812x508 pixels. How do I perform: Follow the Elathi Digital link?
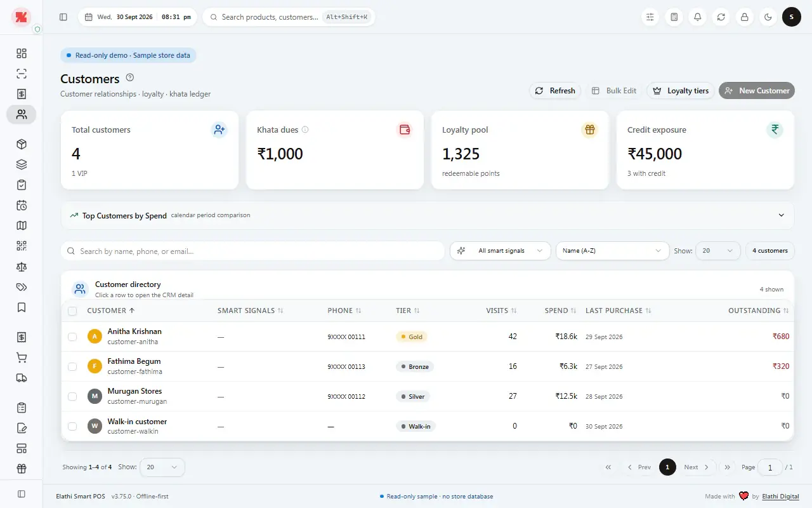click(780, 497)
